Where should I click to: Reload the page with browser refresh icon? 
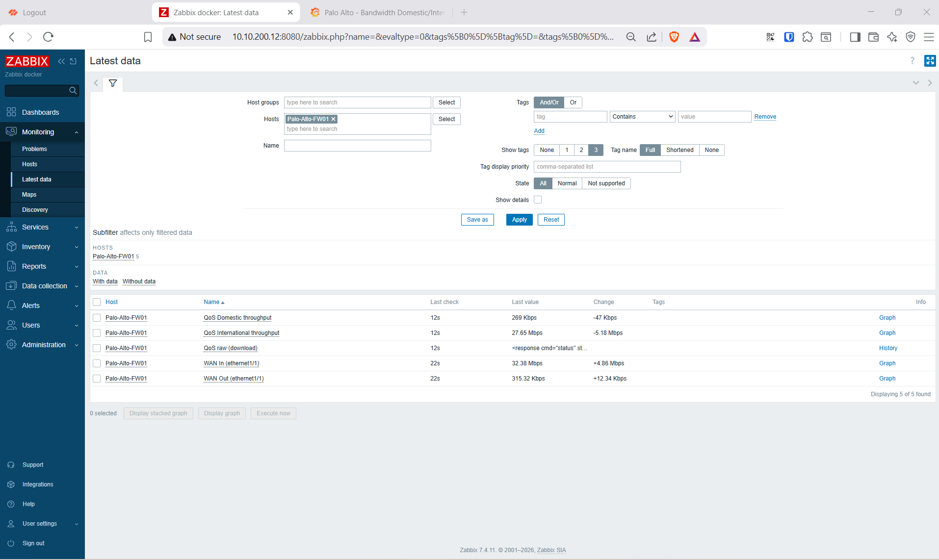48,37
